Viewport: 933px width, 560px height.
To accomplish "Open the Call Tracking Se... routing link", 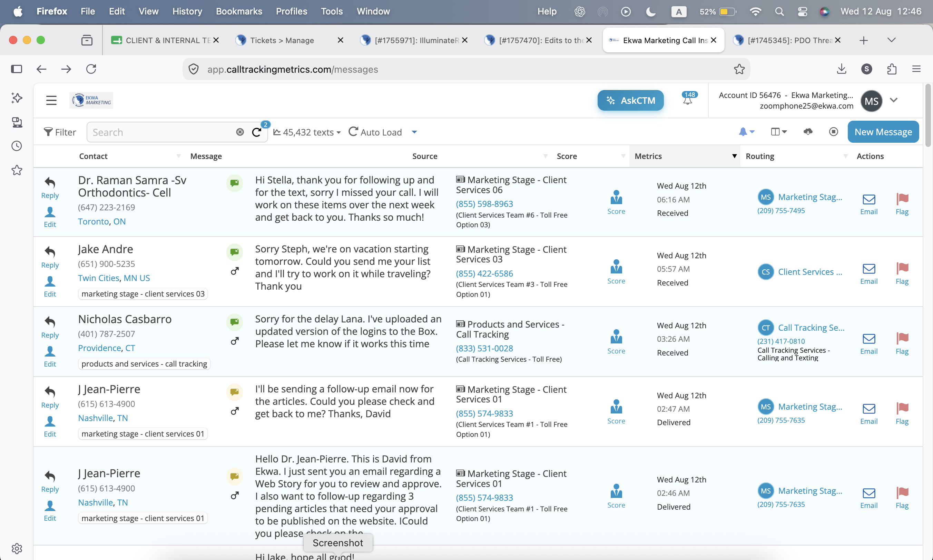I will pyautogui.click(x=811, y=328).
